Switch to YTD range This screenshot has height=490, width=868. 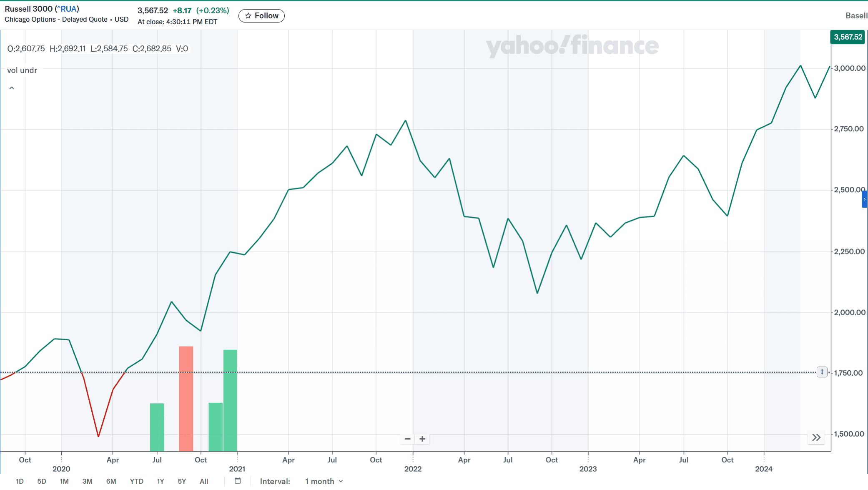tap(136, 481)
